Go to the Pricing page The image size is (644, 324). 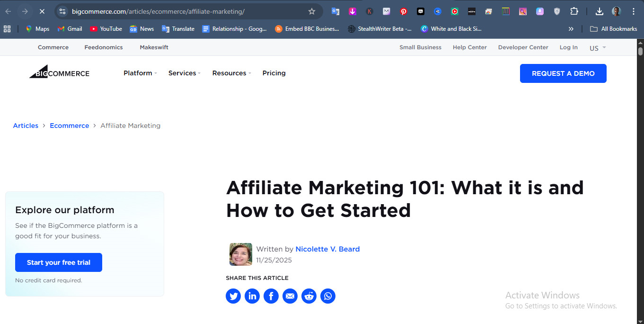(x=274, y=73)
